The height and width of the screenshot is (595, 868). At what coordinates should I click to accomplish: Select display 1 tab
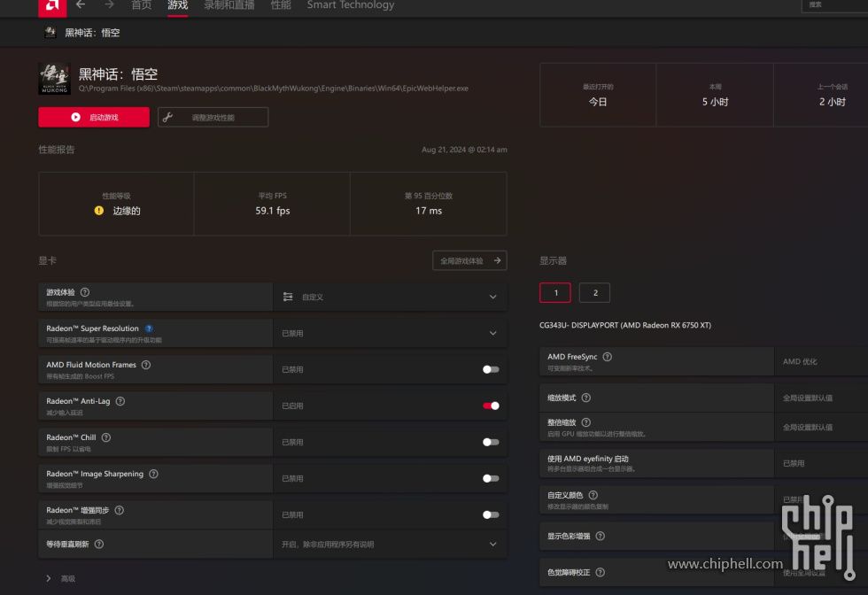[x=555, y=293]
